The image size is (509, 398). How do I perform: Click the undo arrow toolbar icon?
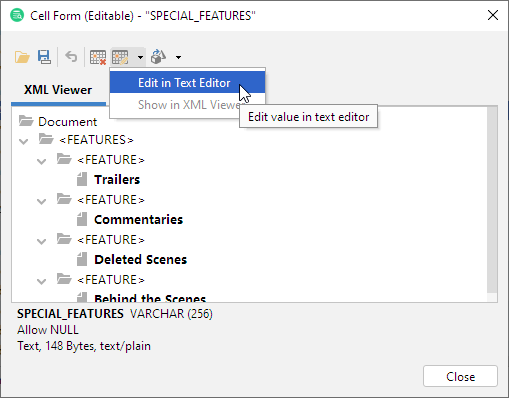pyautogui.click(x=71, y=57)
